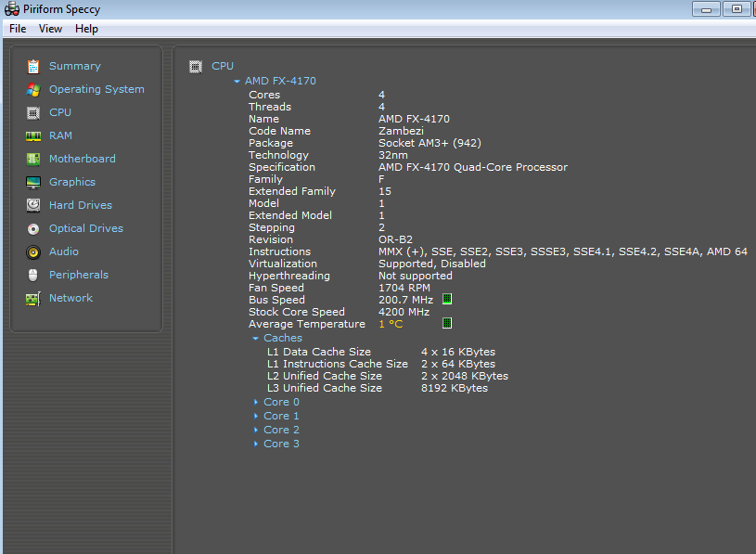Maximize the Speccy window
The image size is (756, 554).
coord(737,9)
